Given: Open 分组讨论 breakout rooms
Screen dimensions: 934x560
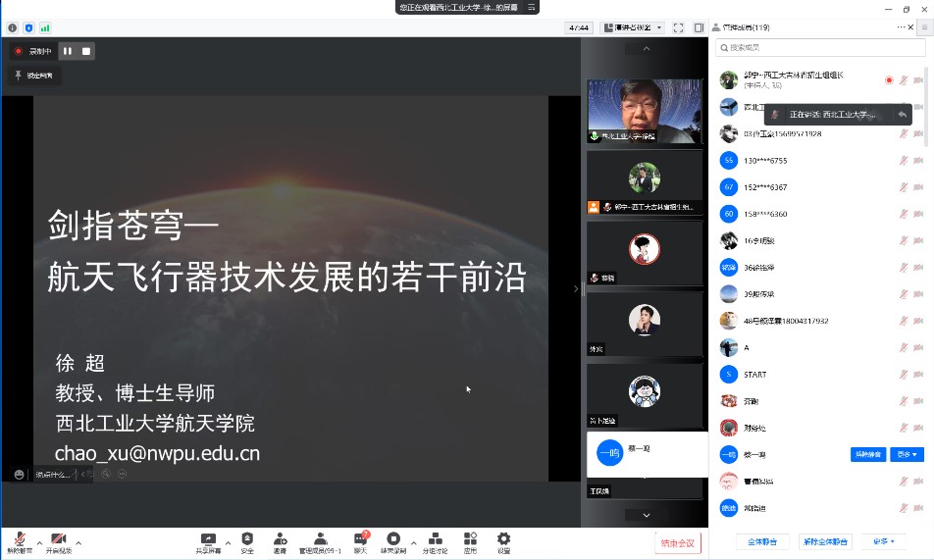Looking at the screenshot, I should (435, 541).
